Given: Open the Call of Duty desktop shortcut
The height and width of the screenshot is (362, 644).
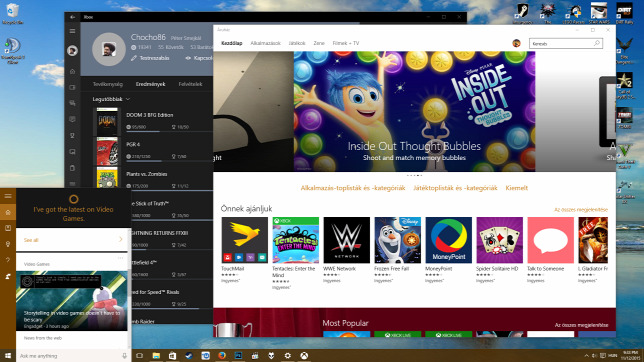Looking at the screenshot, I should 624,85.
